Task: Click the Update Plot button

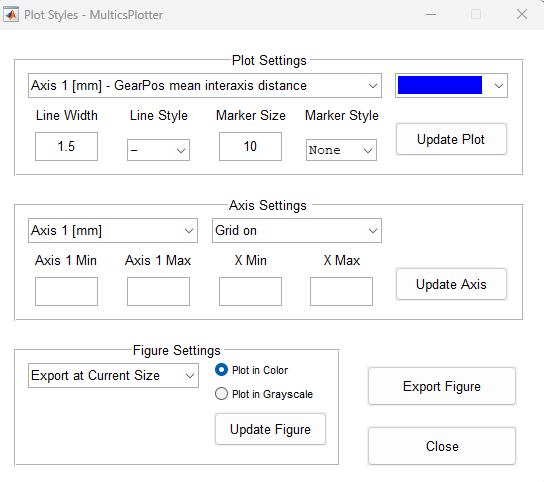Action: click(451, 139)
